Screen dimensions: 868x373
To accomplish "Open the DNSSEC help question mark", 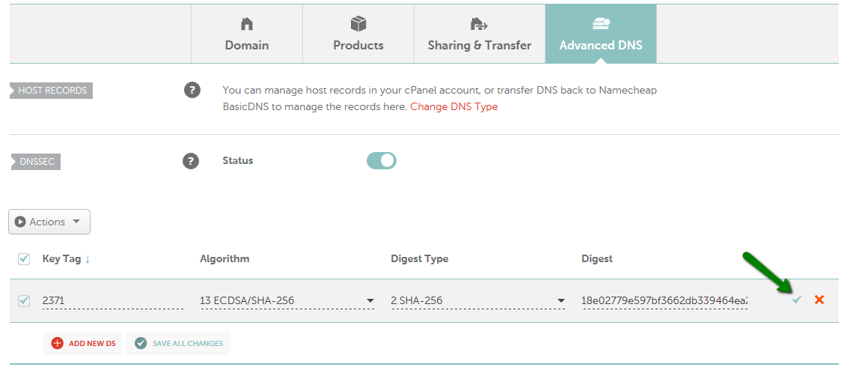I will (190, 161).
